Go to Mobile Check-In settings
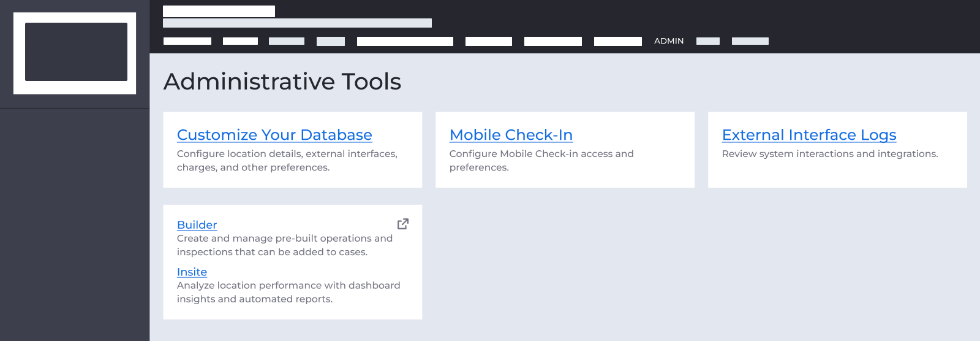The height and width of the screenshot is (341, 980). coord(511,135)
